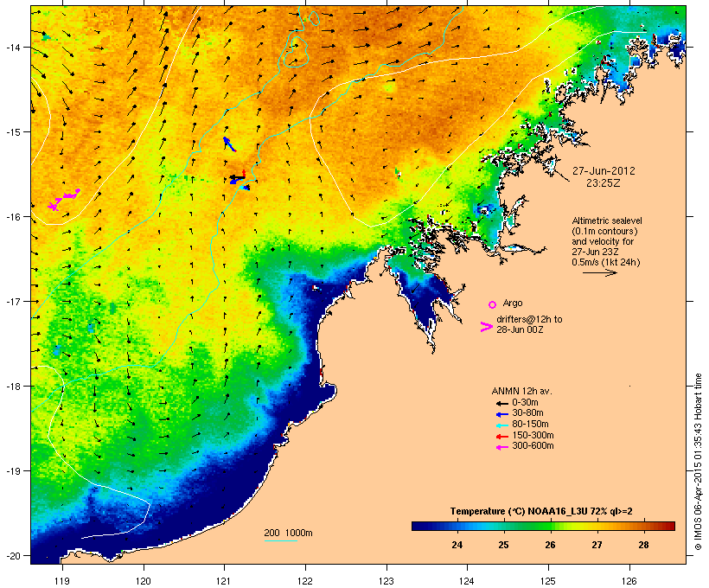Click the longitude label 119
This screenshot has height=588, width=709.
coord(62,581)
